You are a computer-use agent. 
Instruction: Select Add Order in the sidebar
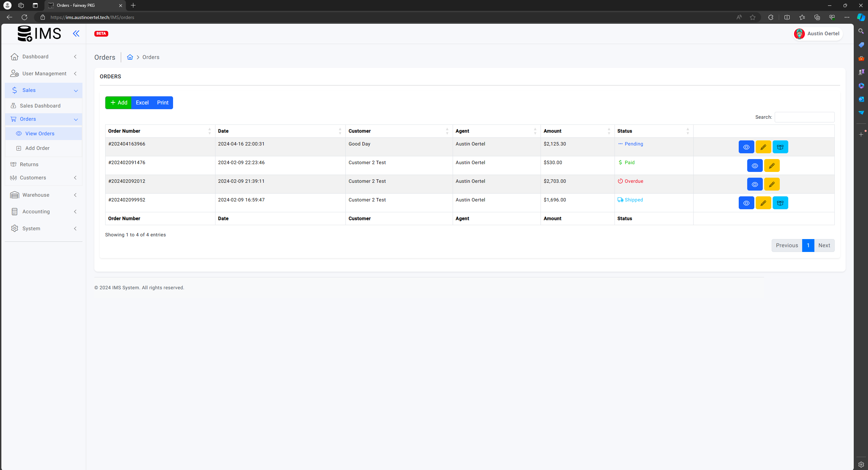[37, 148]
